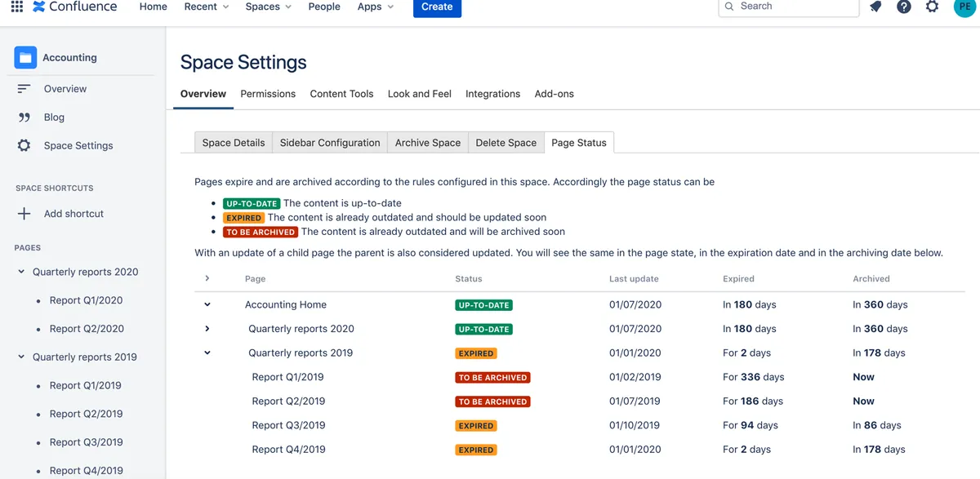Click the Blog quotation mark icon
The height and width of the screenshot is (479, 980).
(x=24, y=118)
